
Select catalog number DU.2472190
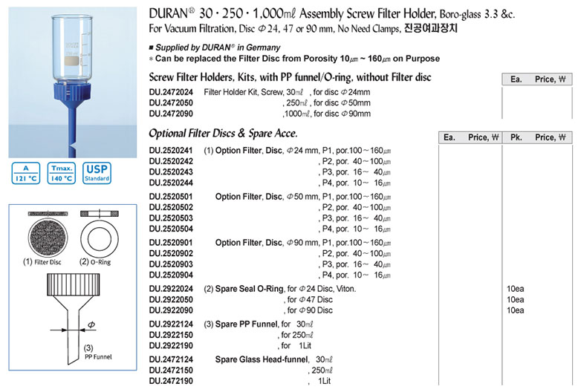[x=171, y=381]
